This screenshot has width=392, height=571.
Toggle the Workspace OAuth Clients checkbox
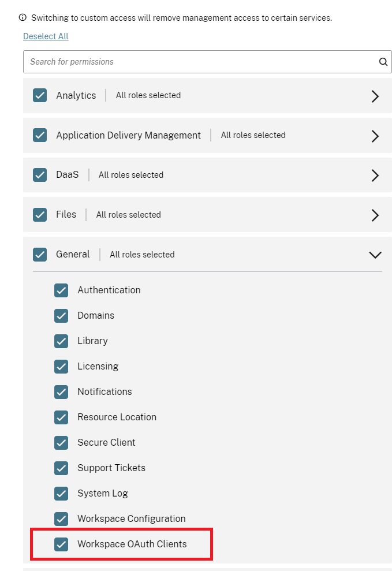pyautogui.click(x=61, y=544)
